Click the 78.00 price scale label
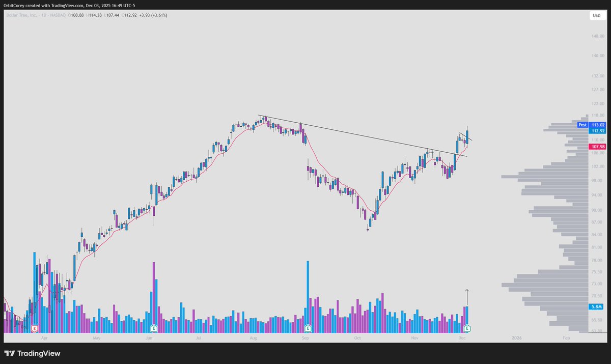Screen dimensions: 611x364 pos(598,260)
